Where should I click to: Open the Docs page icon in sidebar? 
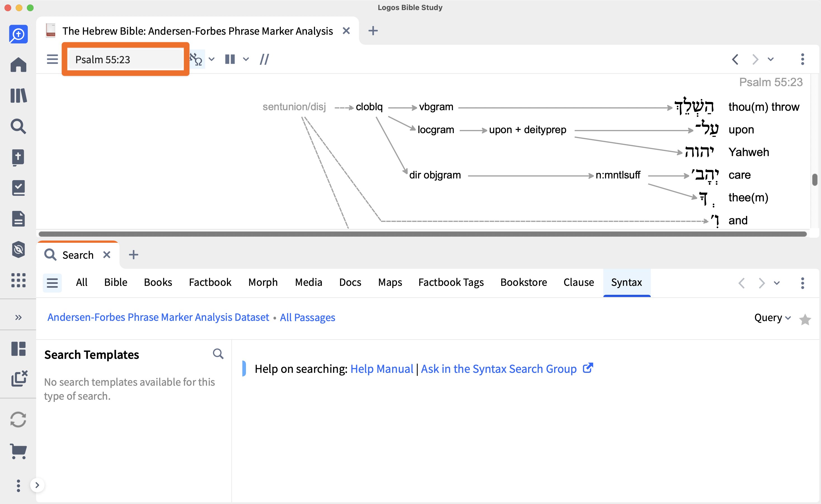pyautogui.click(x=18, y=219)
